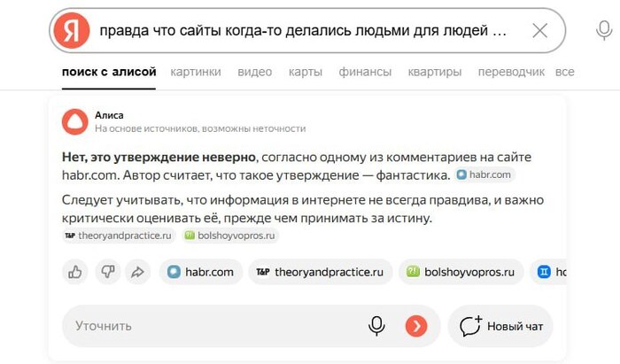620x364 pixels.
Task: Dislike the answer with thumbs down
Action: click(x=107, y=272)
